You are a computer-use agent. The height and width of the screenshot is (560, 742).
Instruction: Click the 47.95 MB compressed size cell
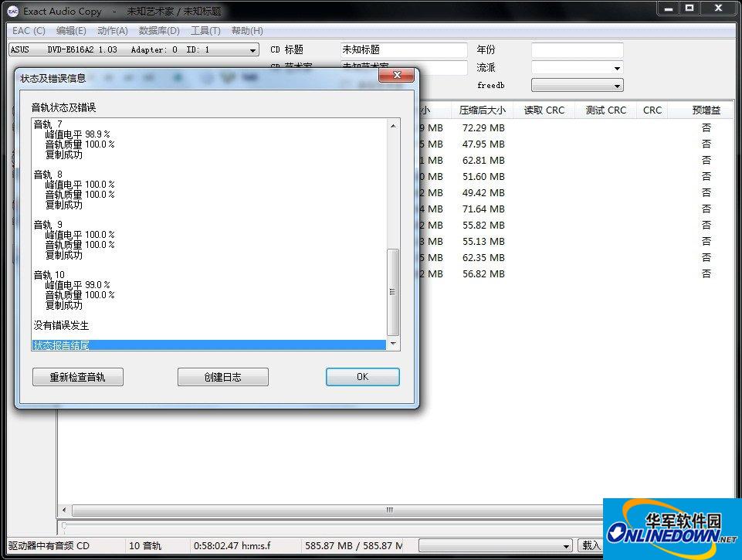point(483,144)
